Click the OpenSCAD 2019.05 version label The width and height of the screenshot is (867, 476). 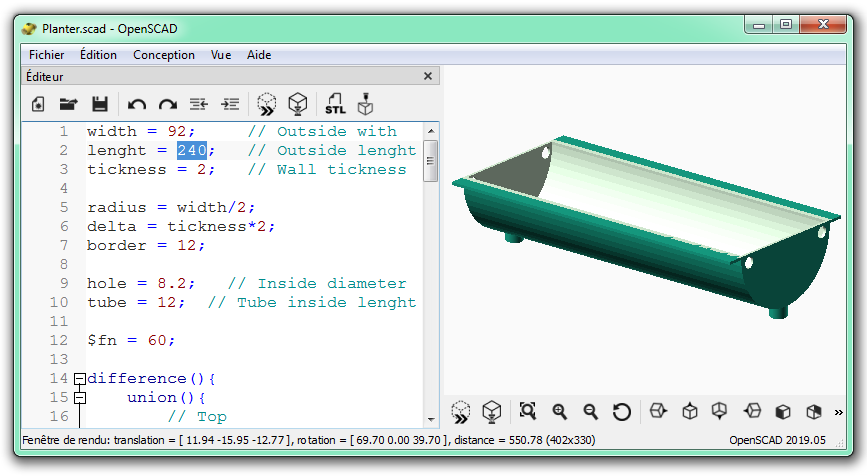tap(777, 440)
